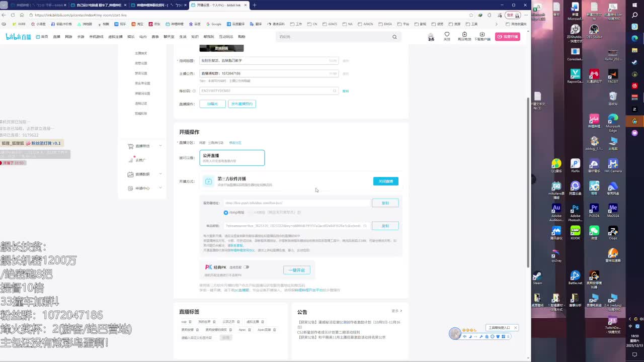The height and width of the screenshot is (362, 644).
Task: Open the notification center icon in taskbar
Action: [x=634, y=354]
